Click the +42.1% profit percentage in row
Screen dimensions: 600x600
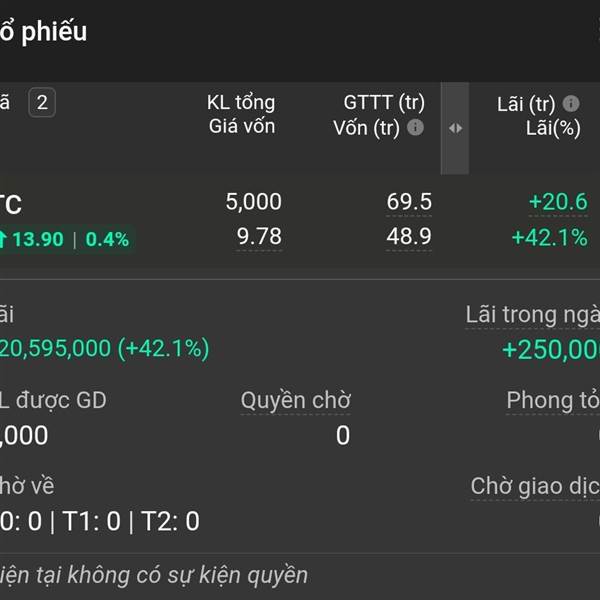click(x=550, y=237)
